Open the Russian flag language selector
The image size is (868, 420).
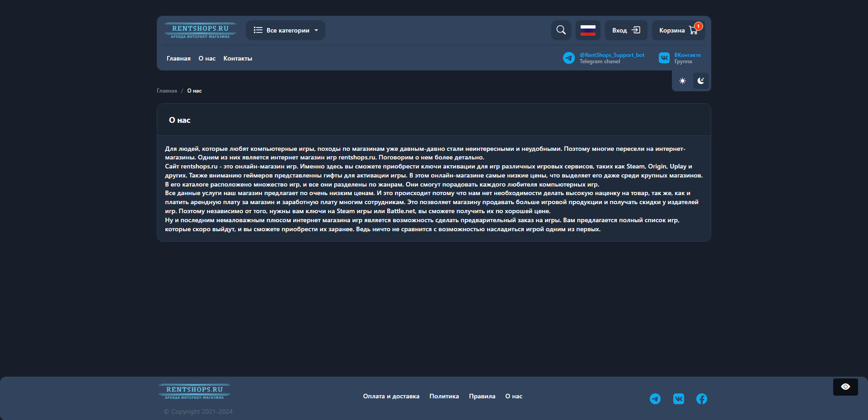[x=588, y=30]
